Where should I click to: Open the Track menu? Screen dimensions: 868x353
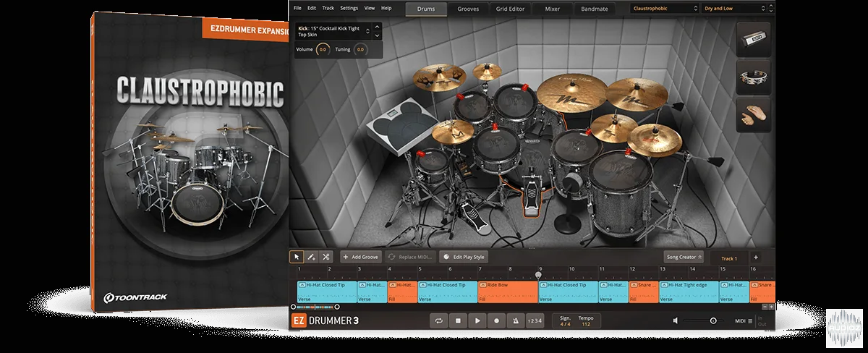pos(328,7)
